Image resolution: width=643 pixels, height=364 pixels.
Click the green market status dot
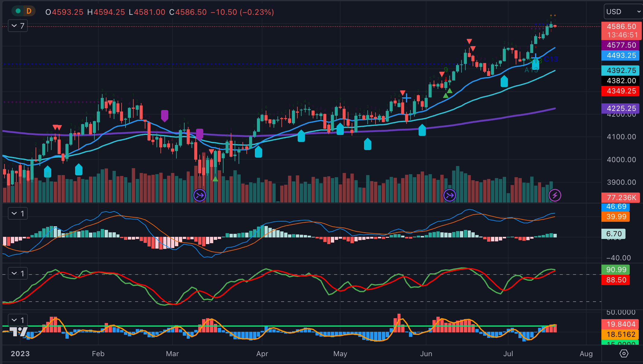pos(18,11)
